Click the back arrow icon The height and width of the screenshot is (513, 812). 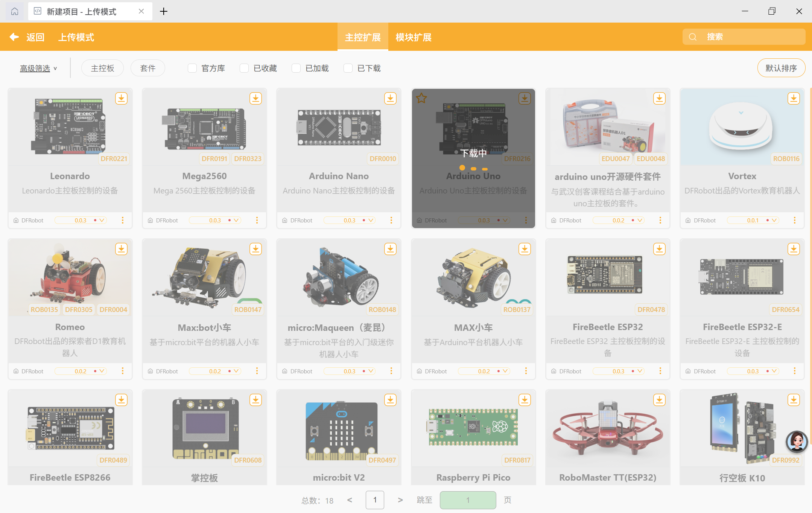pos(14,37)
